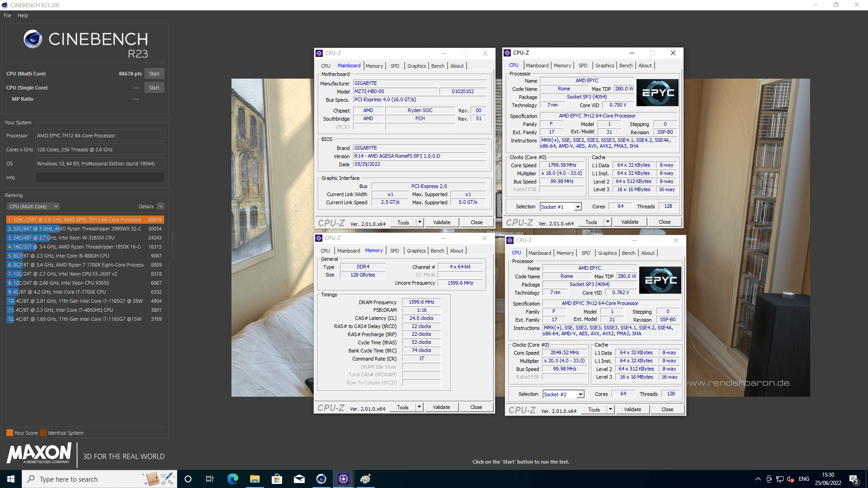Open Microsoft Store taskbar icon
868x488 pixels.
pos(277,479)
